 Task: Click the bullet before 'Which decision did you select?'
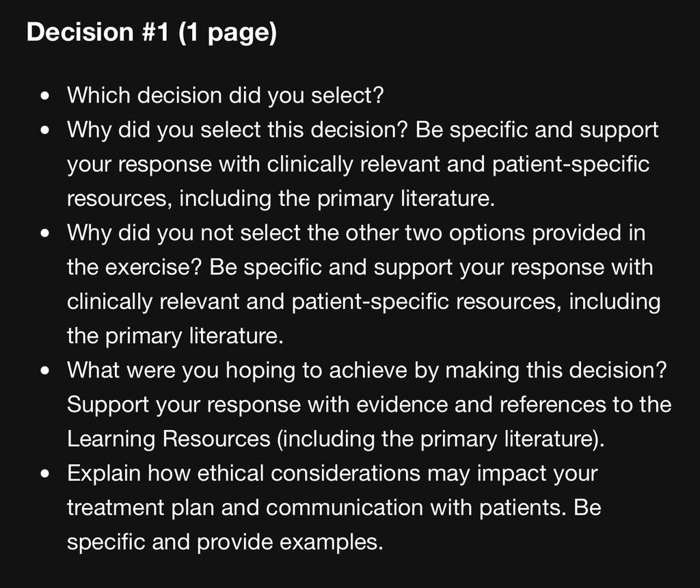click(44, 96)
